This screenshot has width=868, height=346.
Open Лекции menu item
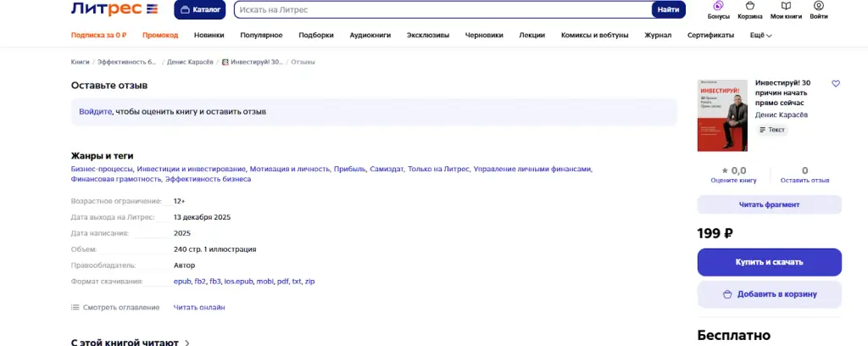coord(532,35)
